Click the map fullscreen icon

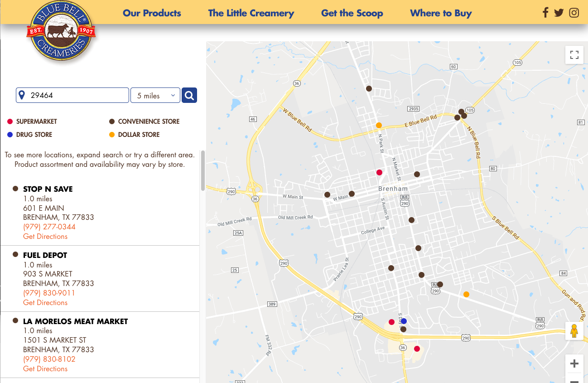pyautogui.click(x=574, y=54)
